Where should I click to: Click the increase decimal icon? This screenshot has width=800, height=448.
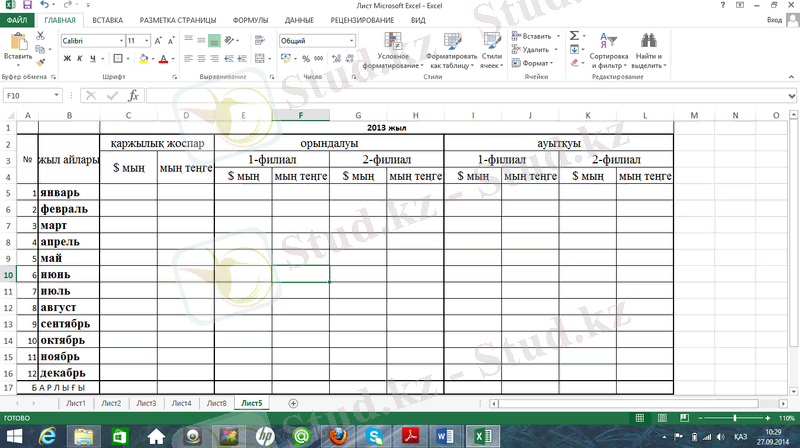[336, 59]
